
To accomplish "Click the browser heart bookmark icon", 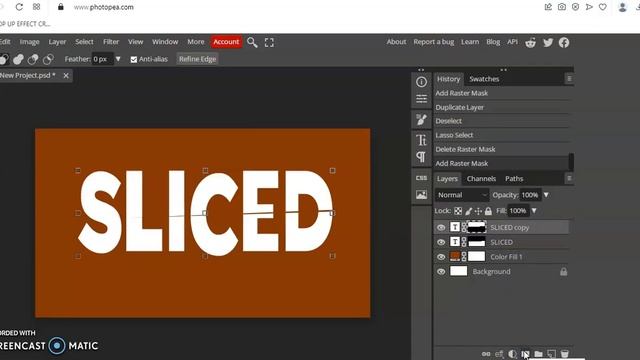I will pyautogui.click(x=602, y=7).
